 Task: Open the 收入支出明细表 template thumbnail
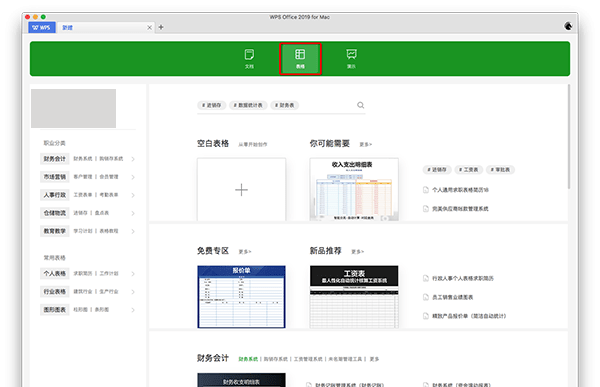tap(354, 189)
